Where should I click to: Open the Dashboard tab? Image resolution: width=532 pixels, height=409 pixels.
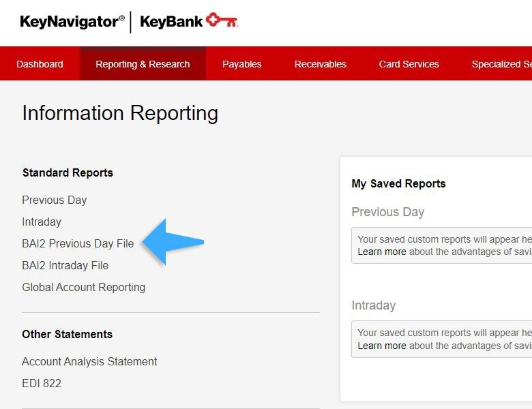tap(40, 64)
